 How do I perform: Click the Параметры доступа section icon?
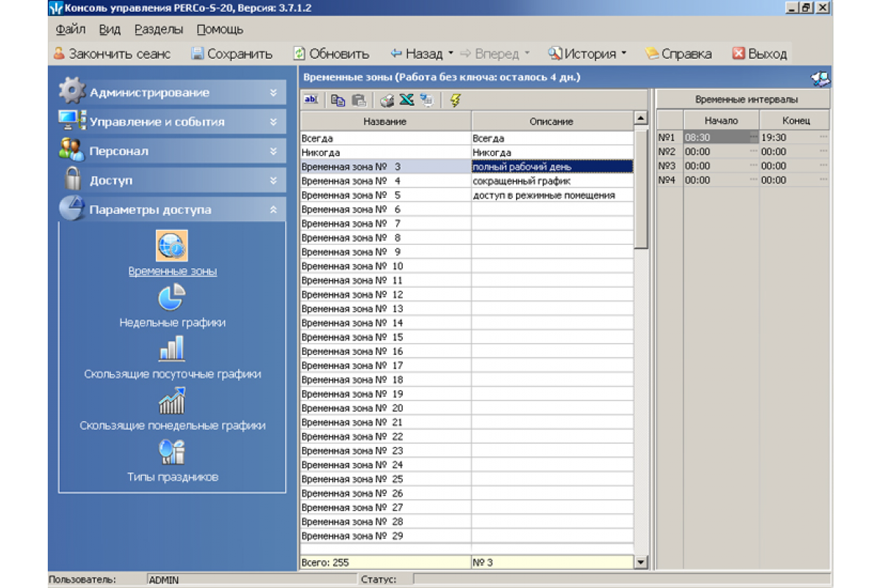coord(72,208)
